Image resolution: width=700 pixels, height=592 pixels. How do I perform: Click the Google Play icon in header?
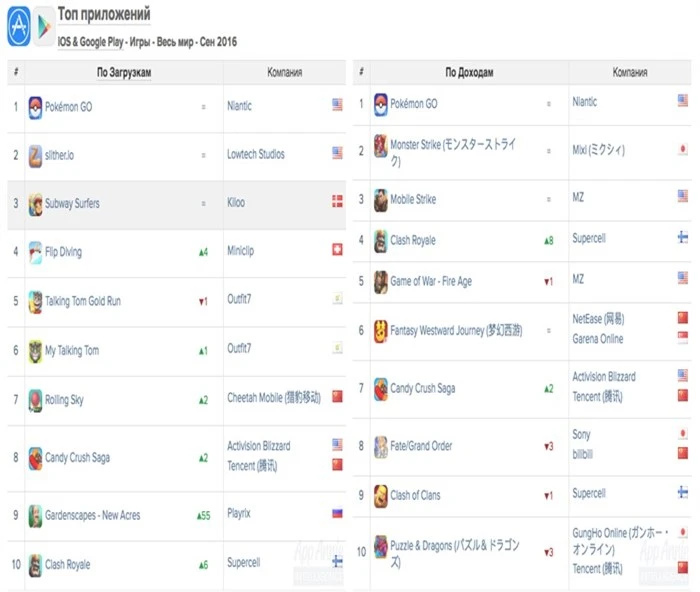coord(43,27)
